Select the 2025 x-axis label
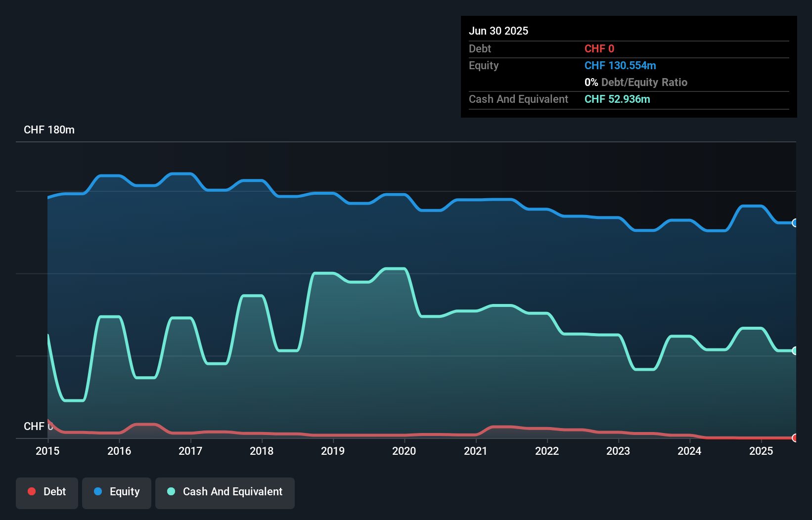This screenshot has height=520, width=812. coord(761,451)
